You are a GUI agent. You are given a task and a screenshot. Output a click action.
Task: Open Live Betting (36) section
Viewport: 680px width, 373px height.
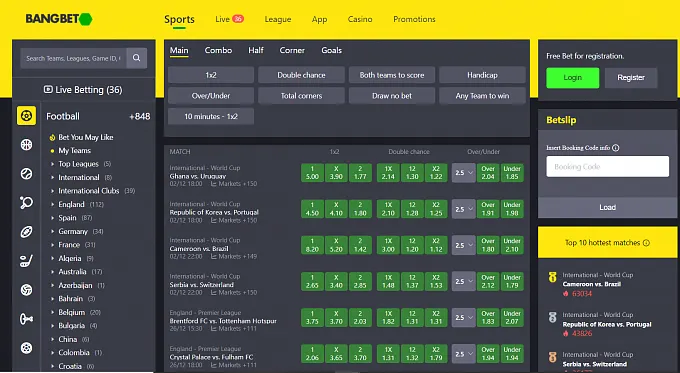click(x=83, y=89)
